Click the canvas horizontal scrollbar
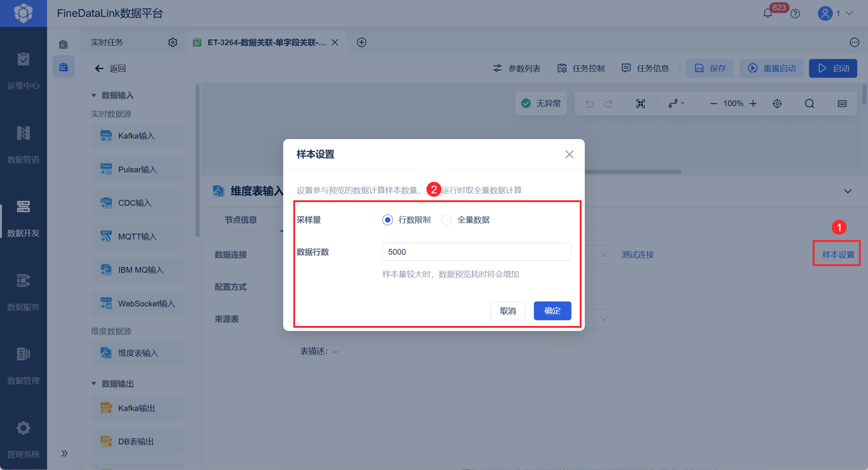 [x=633, y=172]
